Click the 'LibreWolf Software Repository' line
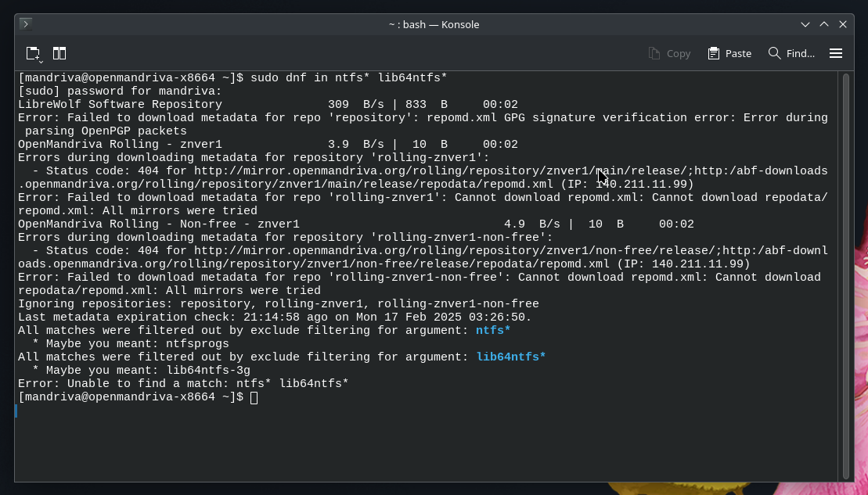 [120, 105]
